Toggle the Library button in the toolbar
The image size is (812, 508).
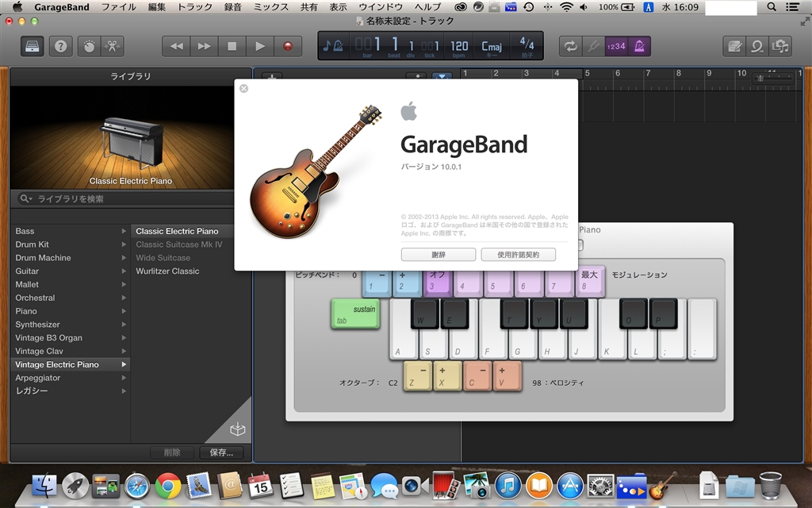click(33, 46)
